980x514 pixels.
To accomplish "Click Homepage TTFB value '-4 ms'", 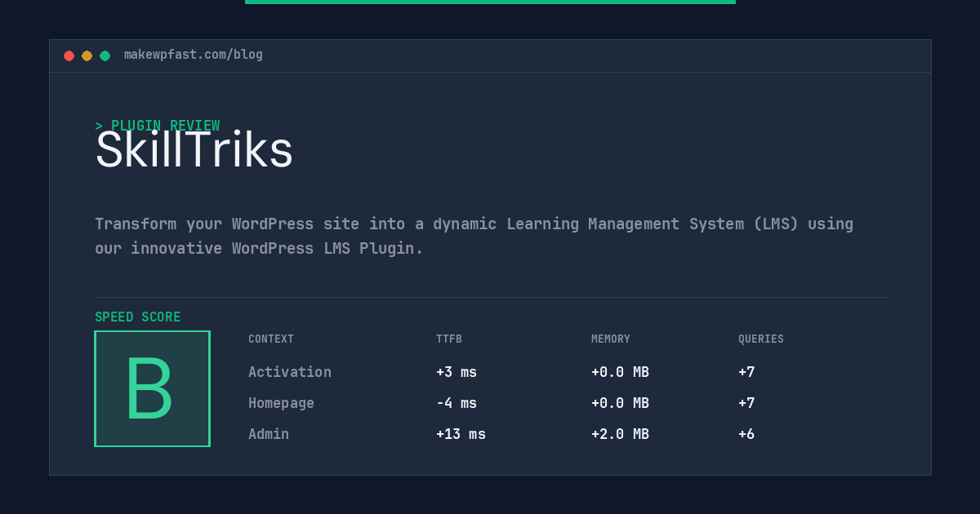I will click(x=457, y=403).
